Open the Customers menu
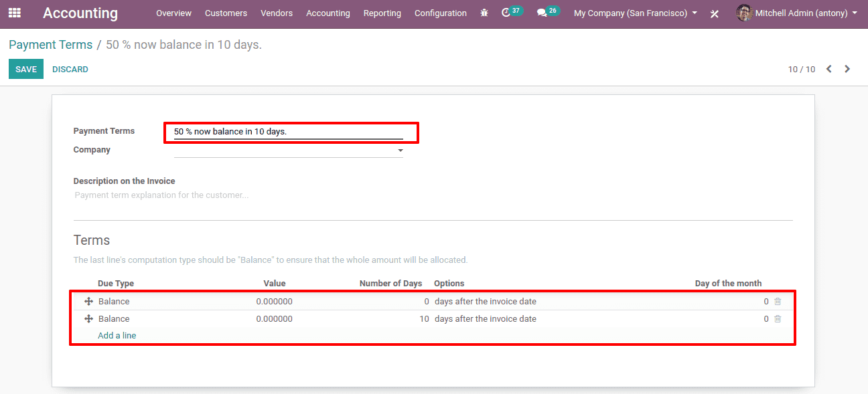868x394 pixels. click(x=226, y=13)
